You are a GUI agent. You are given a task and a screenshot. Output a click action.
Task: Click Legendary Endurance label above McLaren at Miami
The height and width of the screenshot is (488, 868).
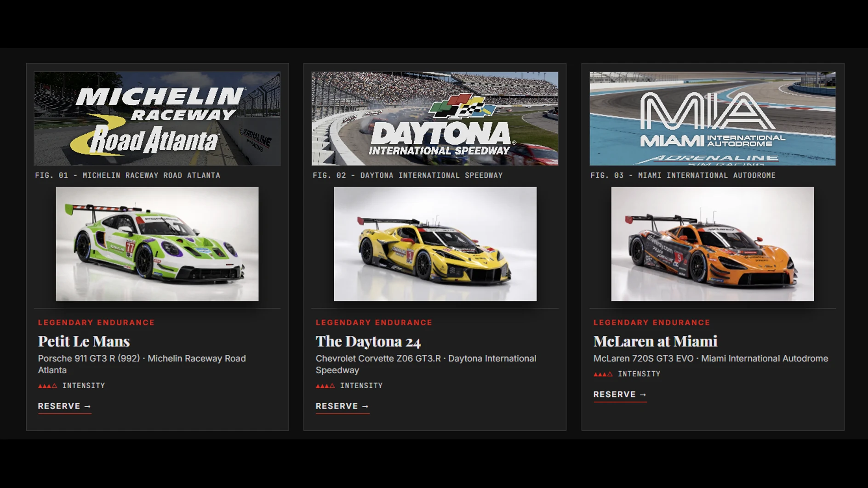pyautogui.click(x=652, y=323)
